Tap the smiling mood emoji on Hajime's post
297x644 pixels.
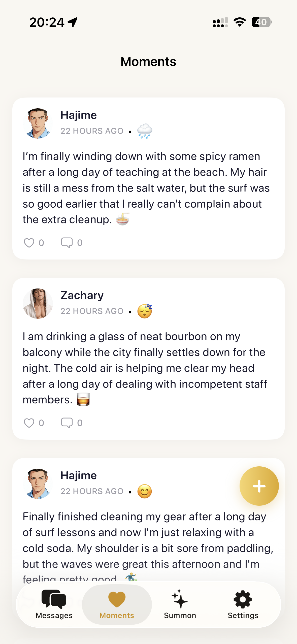tap(145, 492)
